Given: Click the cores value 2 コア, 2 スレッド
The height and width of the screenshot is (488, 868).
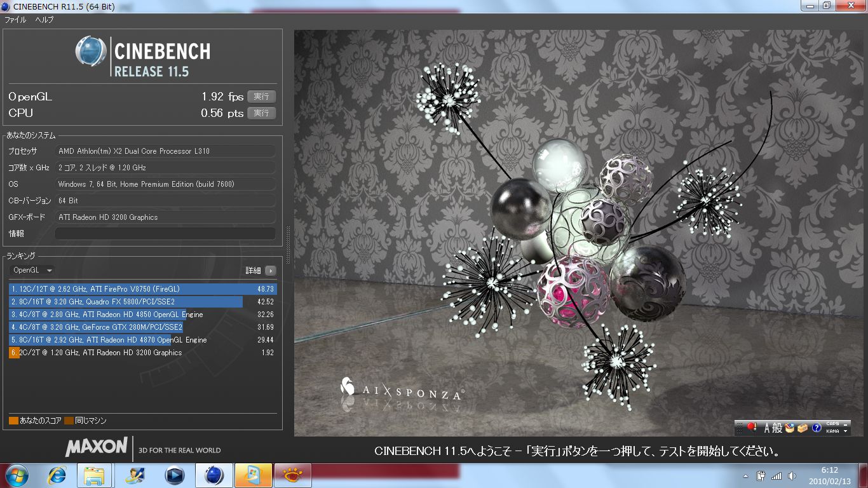Looking at the screenshot, I should point(165,168).
